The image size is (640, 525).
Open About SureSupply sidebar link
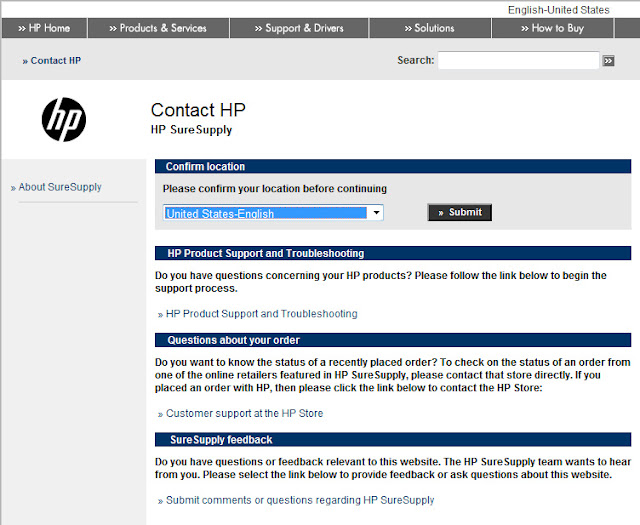56,187
